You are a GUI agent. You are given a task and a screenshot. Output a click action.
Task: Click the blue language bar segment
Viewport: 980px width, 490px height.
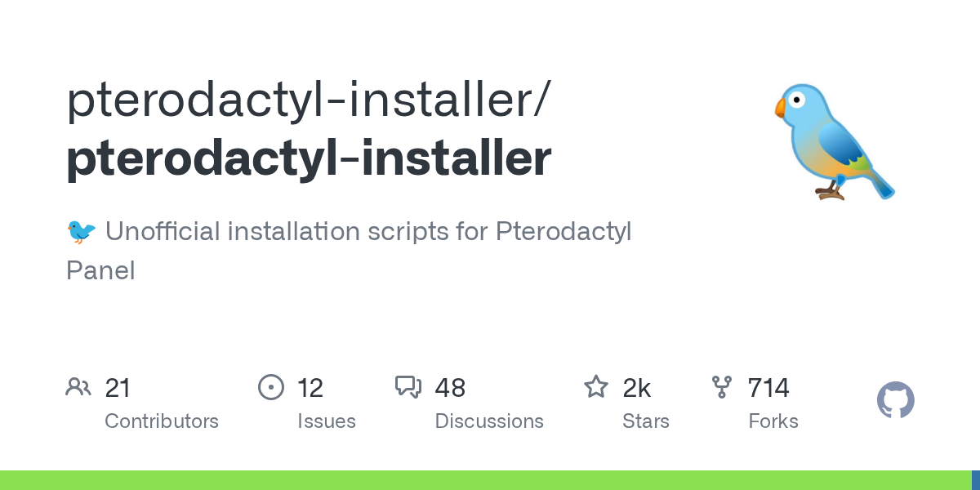(973, 480)
